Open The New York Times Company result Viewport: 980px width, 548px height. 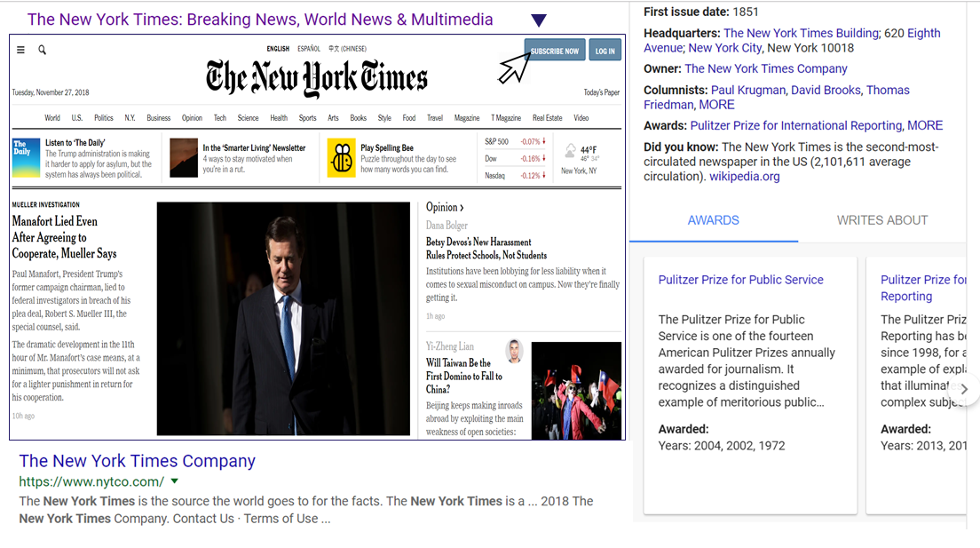[137, 461]
